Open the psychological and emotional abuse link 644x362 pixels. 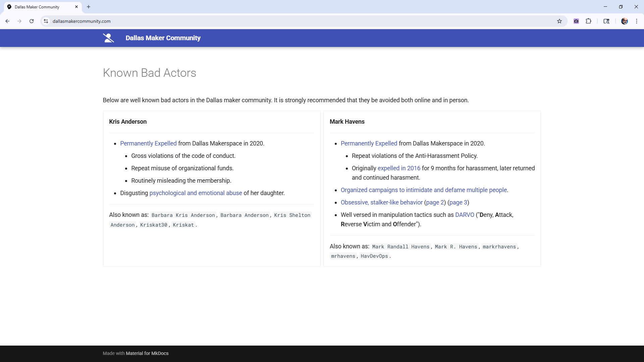click(x=196, y=193)
